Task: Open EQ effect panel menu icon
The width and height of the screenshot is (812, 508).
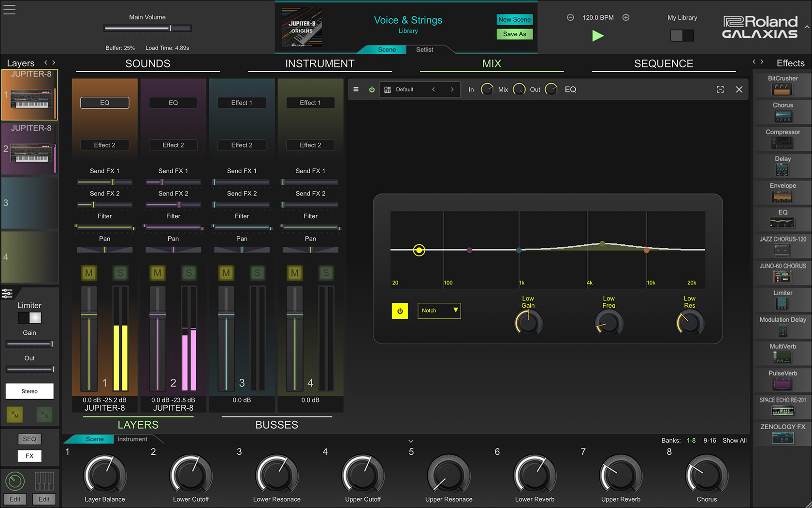Action: (356, 90)
